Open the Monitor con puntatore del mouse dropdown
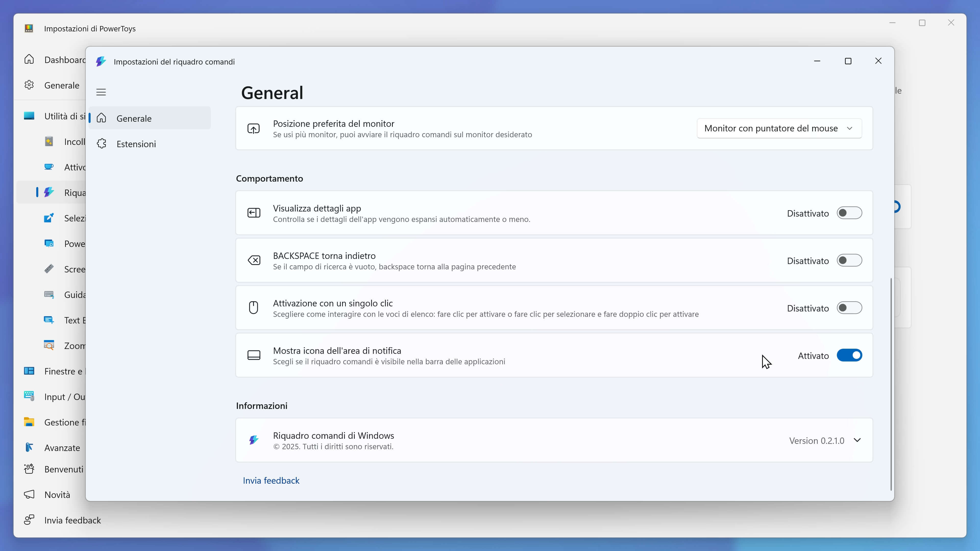The image size is (980, 551). click(779, 128)
